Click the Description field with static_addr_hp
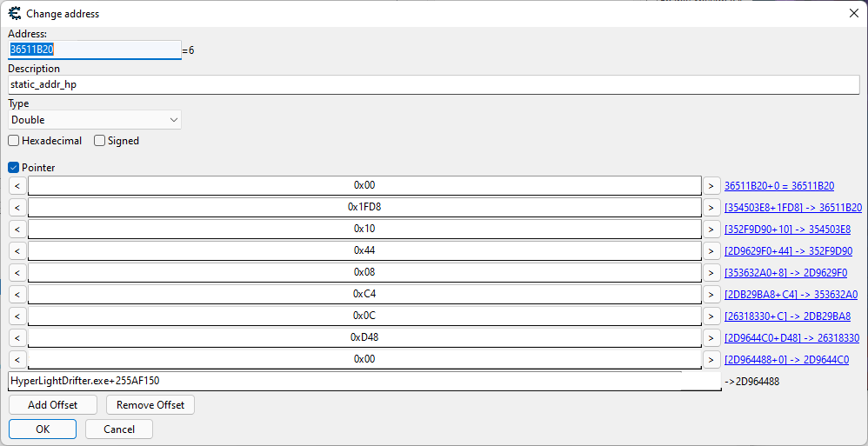 (x=433, y=85)
